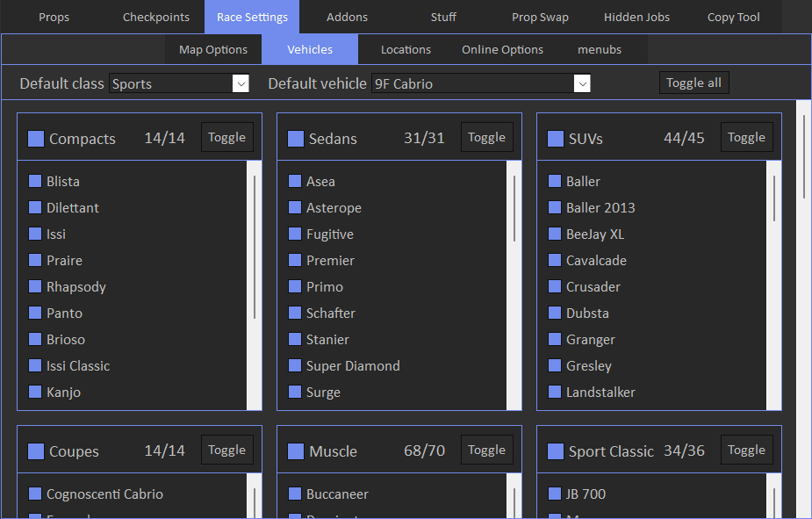This screenshot has width=812, height=519.
Task: Uncheck the Sport Classic class checkbox
Action: point(556,451)
